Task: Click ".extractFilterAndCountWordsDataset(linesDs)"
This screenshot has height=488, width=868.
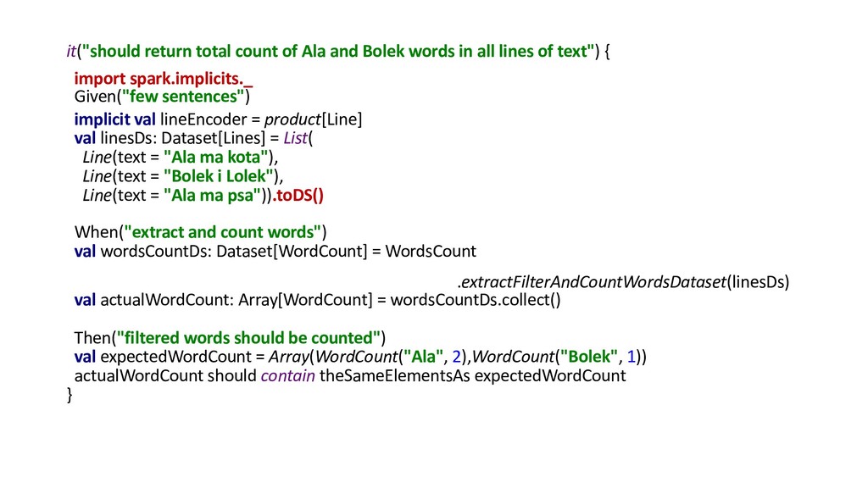Action: click(623, 282)
